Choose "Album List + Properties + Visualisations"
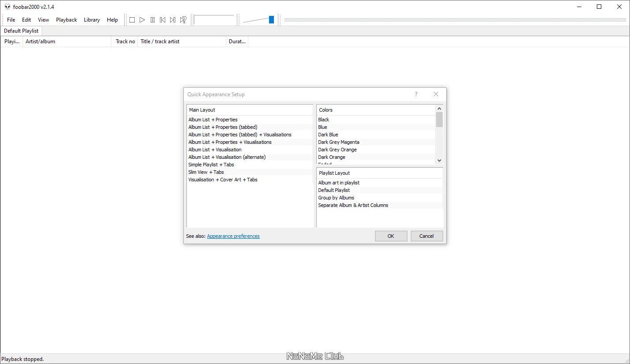Viewport: 630px width, 364px height. click(x=250, y=142)
